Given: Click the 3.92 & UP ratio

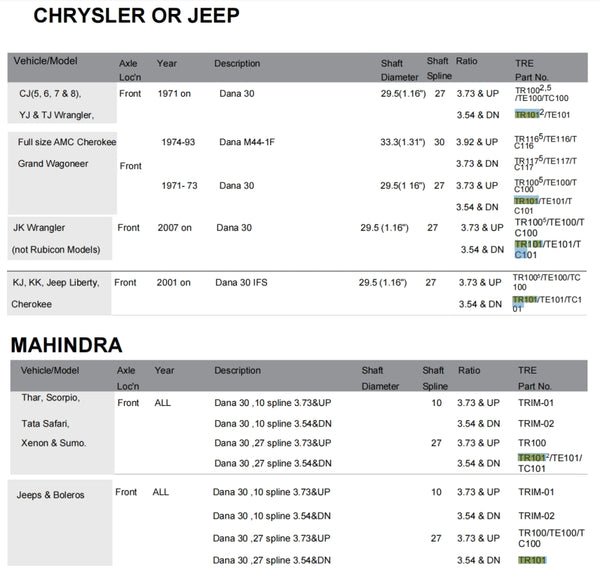Looking at the screenshot, I should (x=476, y=142).
